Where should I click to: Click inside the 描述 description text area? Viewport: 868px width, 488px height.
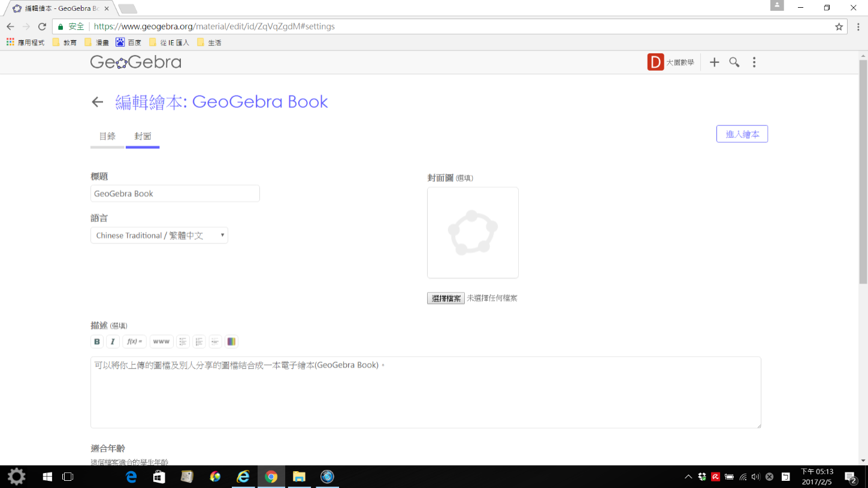tap(426, 393)
